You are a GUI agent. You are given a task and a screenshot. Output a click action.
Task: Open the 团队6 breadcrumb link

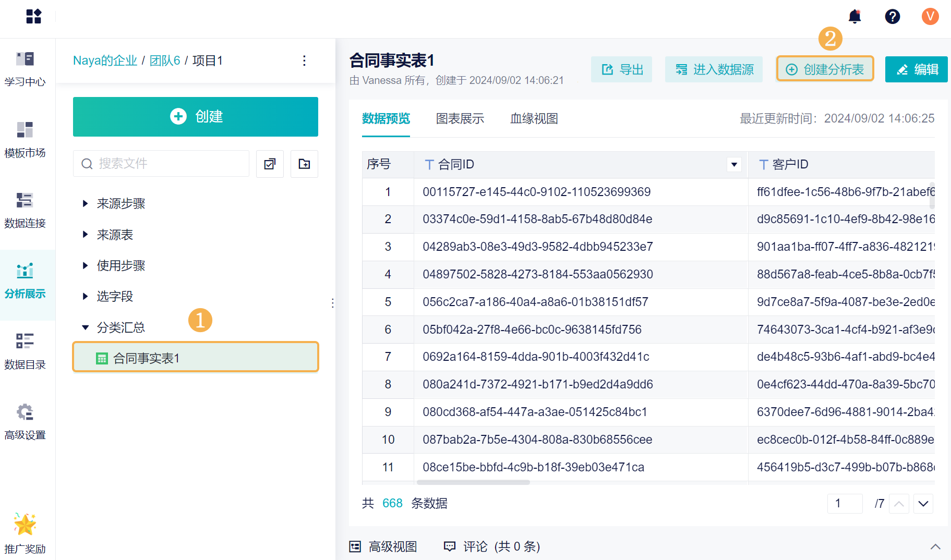165,60
